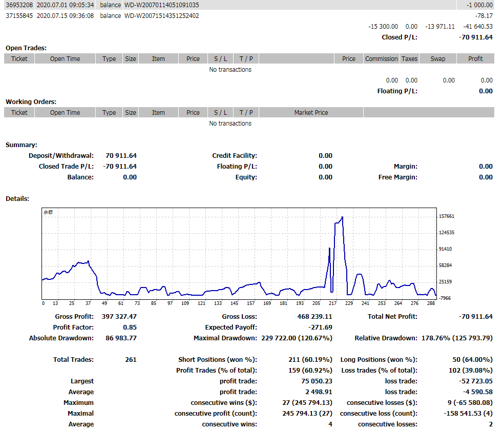Click No transactions text under Open Trades

click(x=230, y=70)
